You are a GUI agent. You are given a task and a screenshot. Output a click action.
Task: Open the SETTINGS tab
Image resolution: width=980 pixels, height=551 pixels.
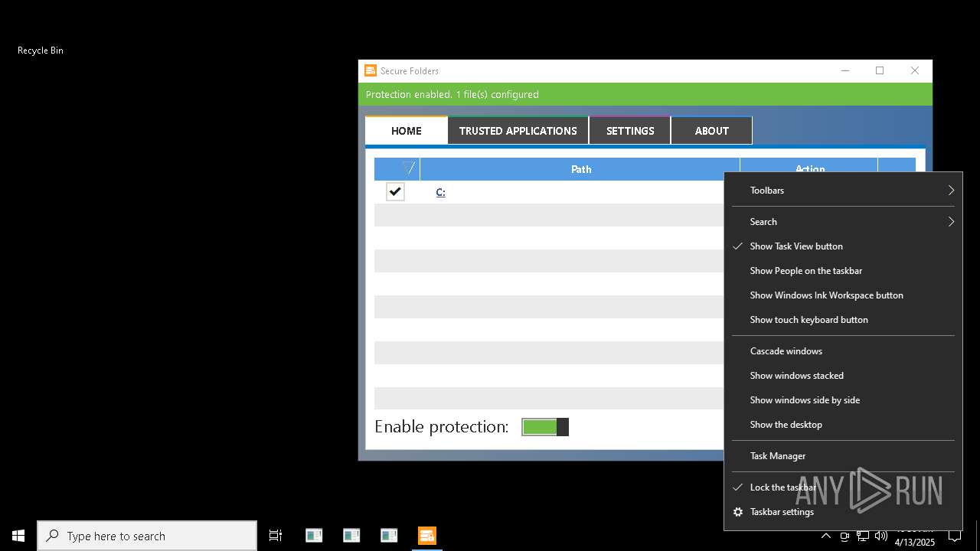coord(630,131)
